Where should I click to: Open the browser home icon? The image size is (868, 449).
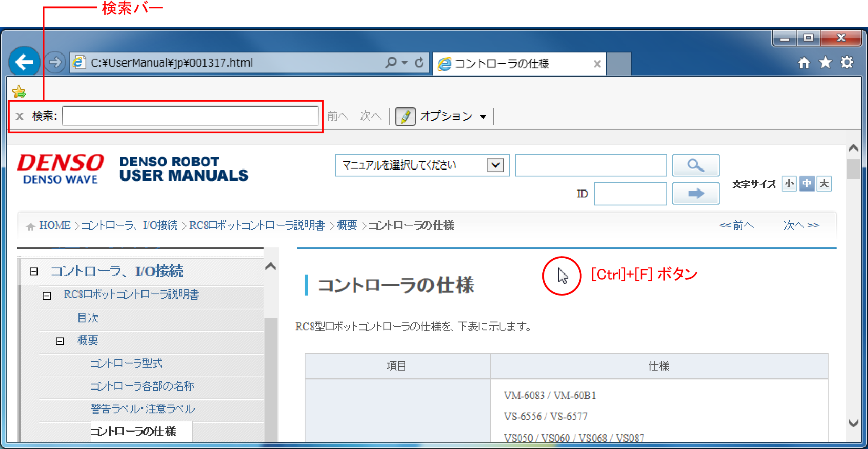(803, 63)
